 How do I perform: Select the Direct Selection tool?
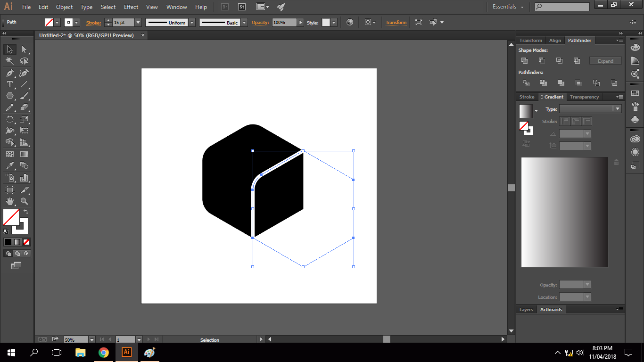tap(25, 49)
